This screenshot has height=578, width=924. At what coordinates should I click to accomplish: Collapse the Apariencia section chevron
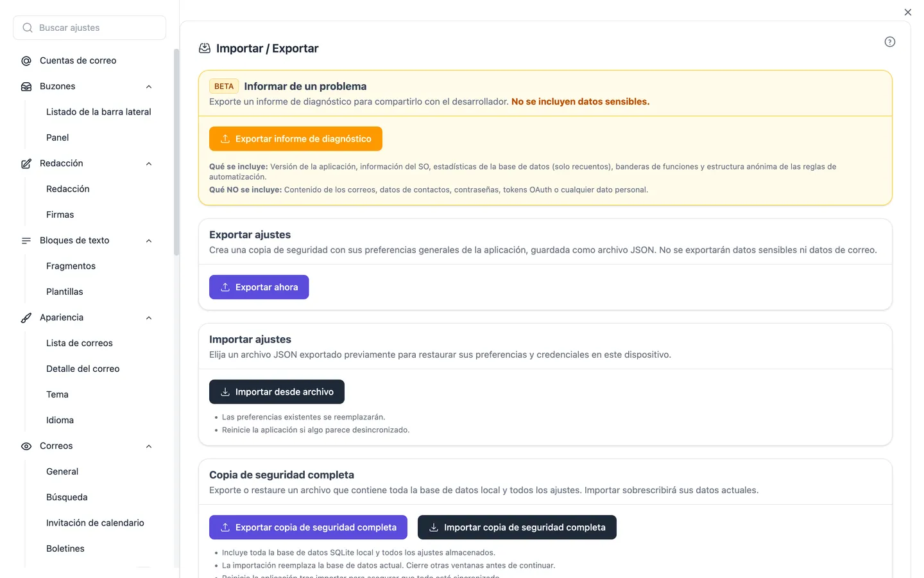pyautogui.click(x=149, y=318)
